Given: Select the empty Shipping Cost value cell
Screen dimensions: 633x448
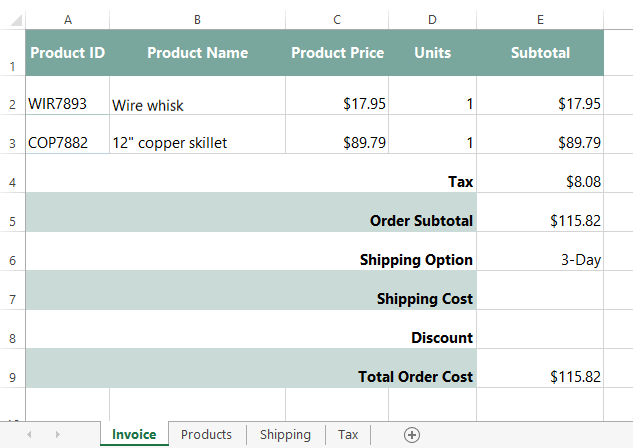Looking at the screenshot, I should point(540,298).
